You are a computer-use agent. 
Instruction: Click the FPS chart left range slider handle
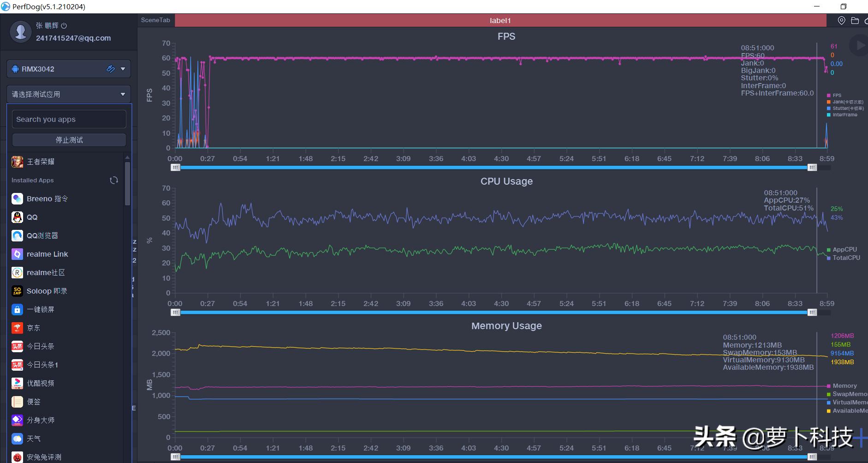coord(175,168)
